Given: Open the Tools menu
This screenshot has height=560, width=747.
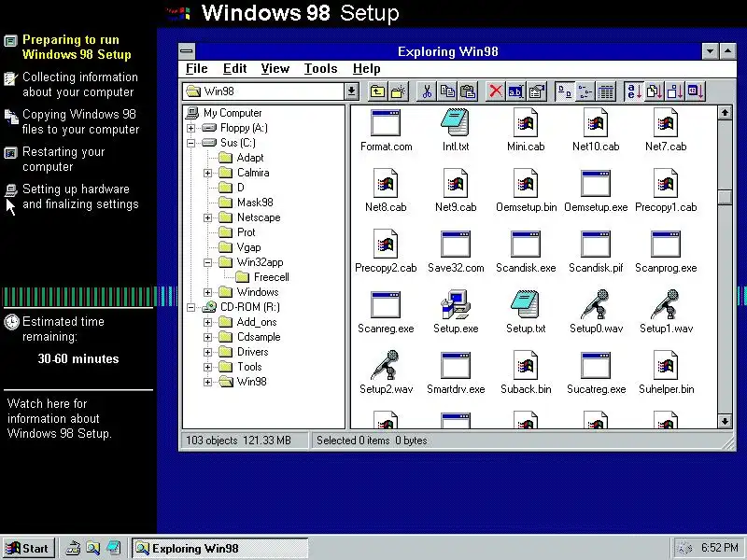Looking at the screenshot, I should pyautogui.click(x=320, y=68).
